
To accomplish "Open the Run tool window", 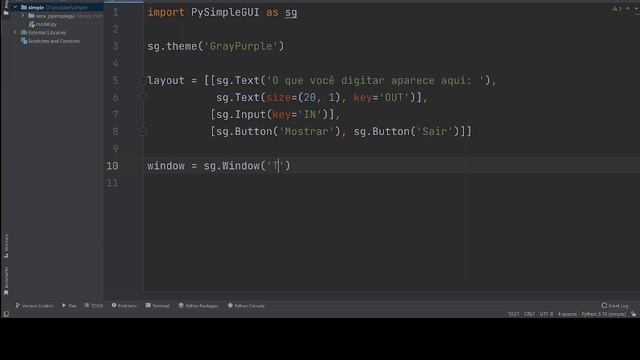I will click(69, 306).
